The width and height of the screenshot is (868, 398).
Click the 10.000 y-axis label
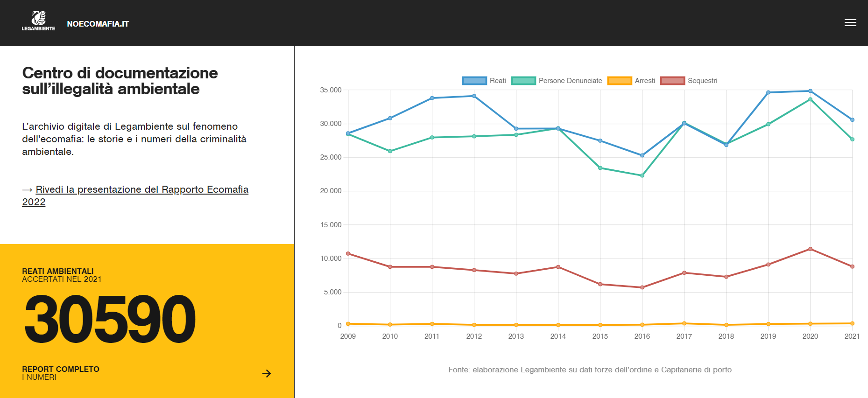click(331, 258)
